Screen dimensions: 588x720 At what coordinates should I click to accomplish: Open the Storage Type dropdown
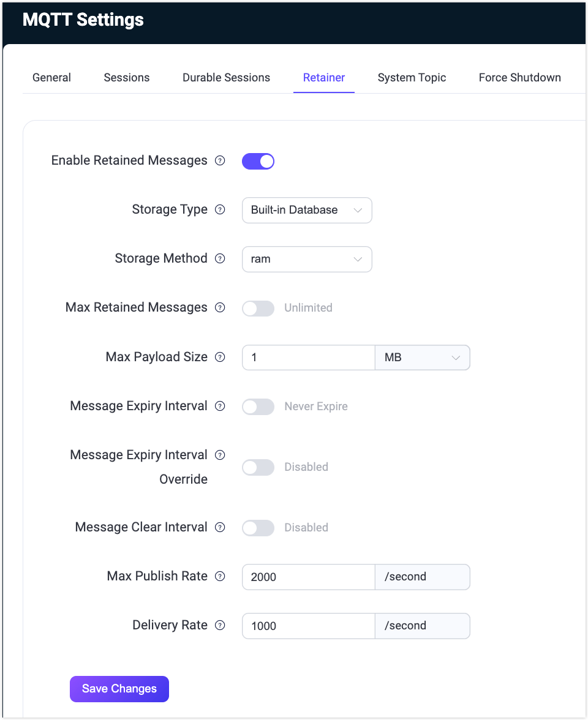pyautogui.click(x=306, y=210)
